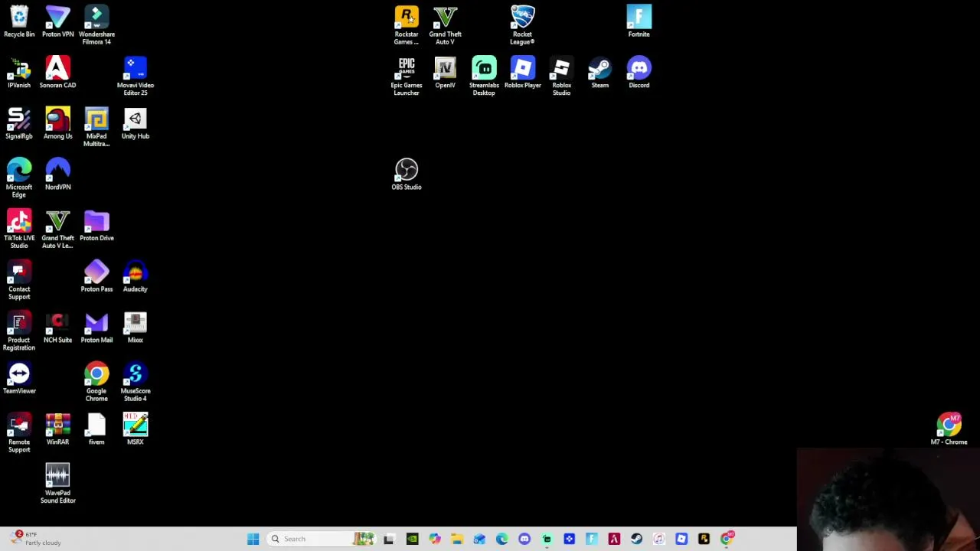Click the NCH Suite desktop icon
This screenshot has height=551, width=980.
click(58, 328)
